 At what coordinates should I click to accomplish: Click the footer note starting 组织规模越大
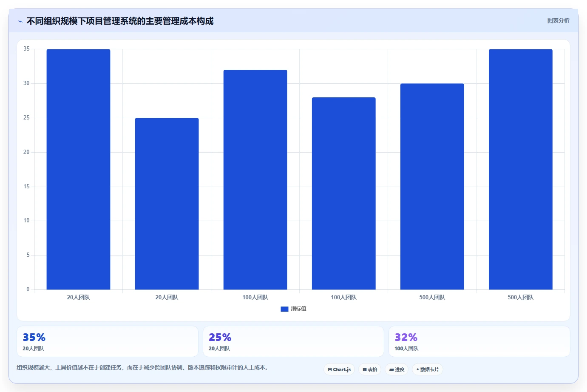[x=143, y=368]
